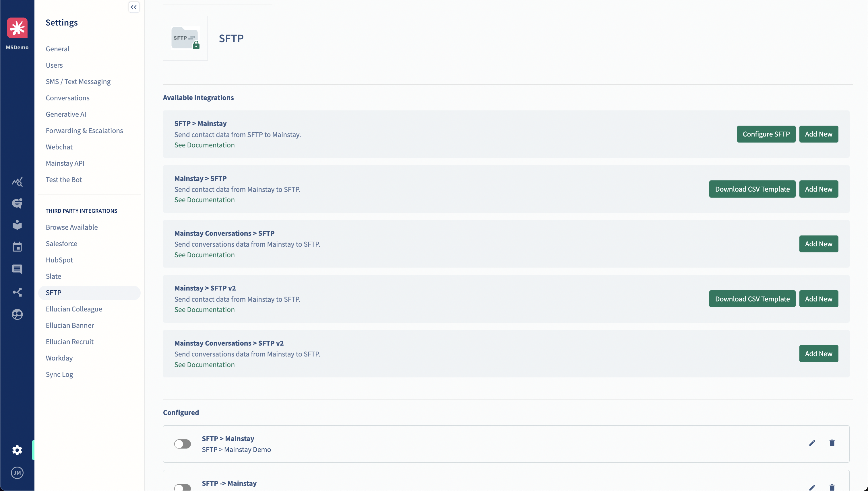Open the knowledge base book icon
Screen dimensions: 868x491
point(17,225)
